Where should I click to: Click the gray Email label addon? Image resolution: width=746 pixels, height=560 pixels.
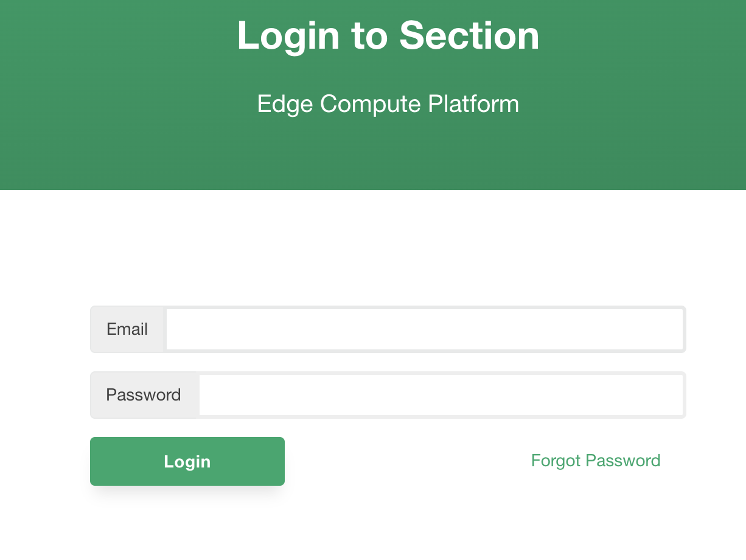tap(127, 329)
